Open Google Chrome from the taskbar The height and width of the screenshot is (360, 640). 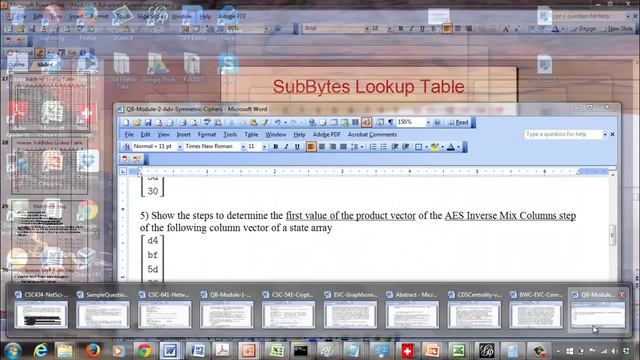[x=144, y=350]
